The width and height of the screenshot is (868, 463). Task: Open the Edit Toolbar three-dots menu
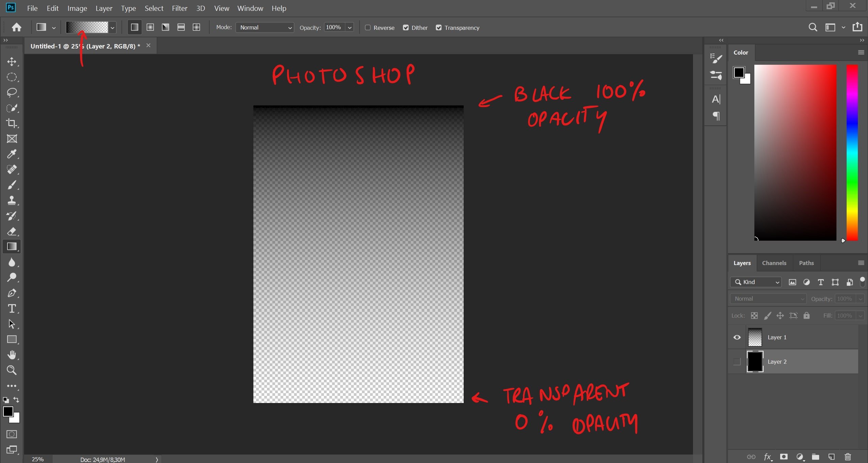(x=12, y=386)
